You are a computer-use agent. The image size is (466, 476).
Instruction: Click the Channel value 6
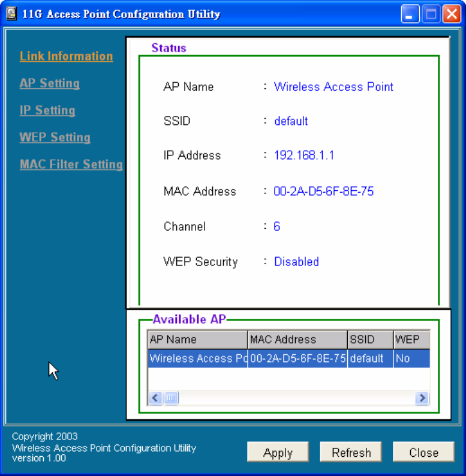click(276, 226)
